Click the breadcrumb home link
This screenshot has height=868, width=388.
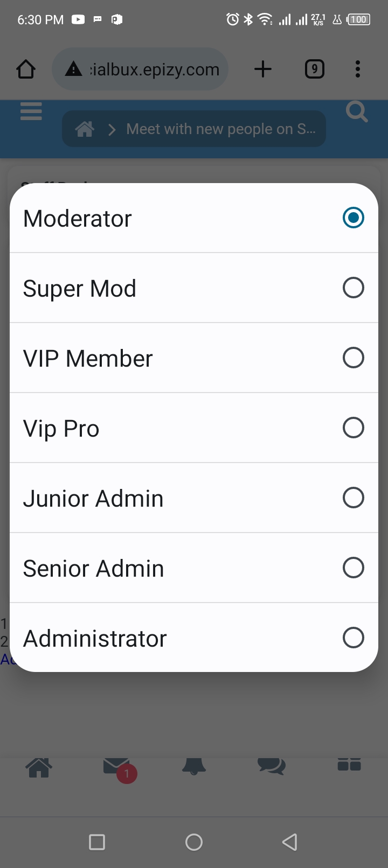pyautogui.click(x=85, y=129)
